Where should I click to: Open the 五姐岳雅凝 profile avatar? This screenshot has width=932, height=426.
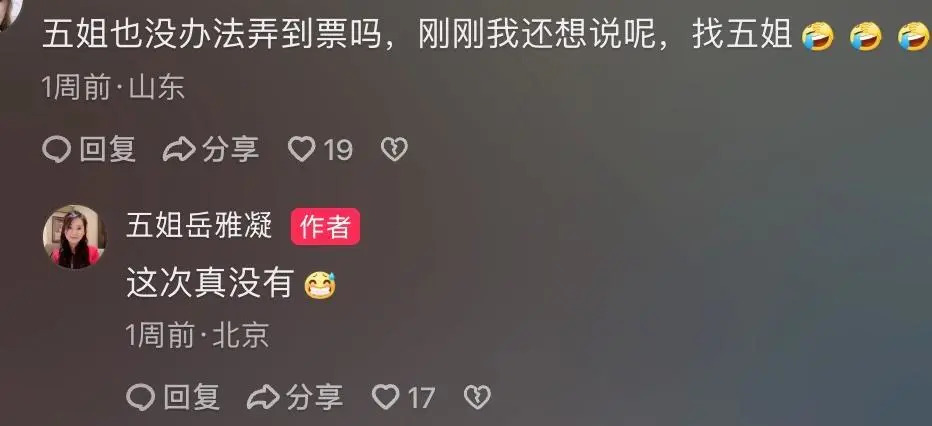74,236
